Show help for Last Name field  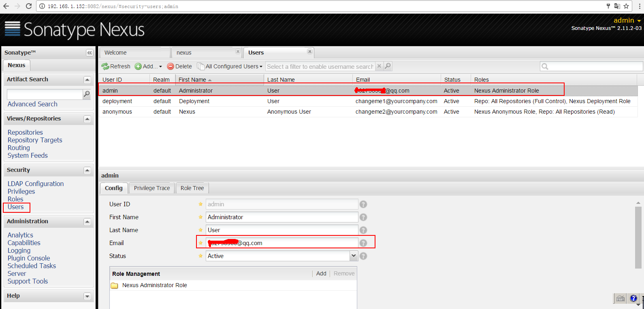coord(363,230)
